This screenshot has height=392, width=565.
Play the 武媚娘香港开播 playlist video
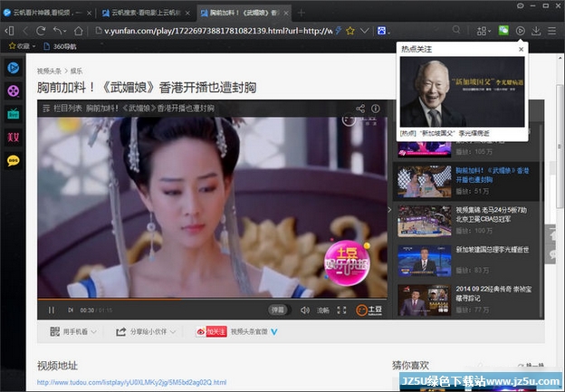[x=467, y=181]
